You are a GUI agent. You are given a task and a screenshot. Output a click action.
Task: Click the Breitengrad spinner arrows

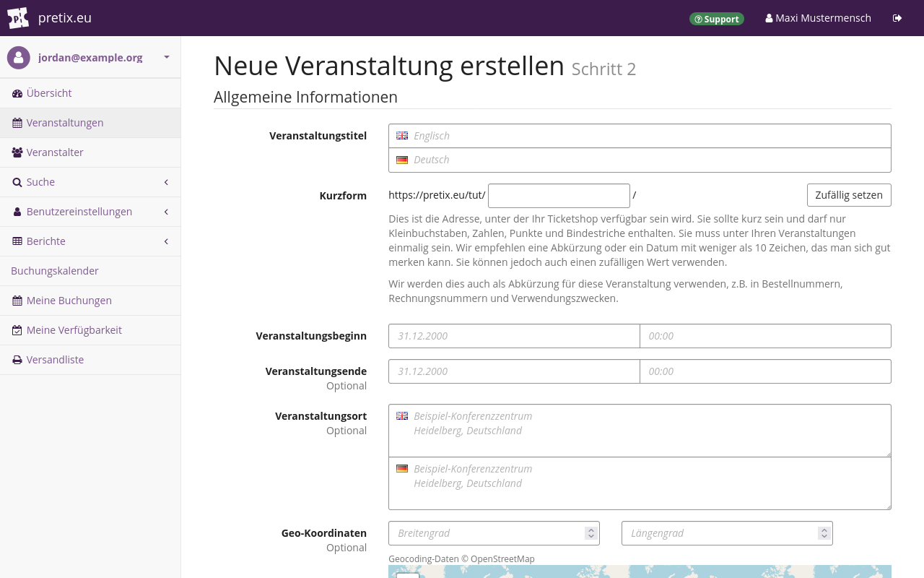tap(591, 533)
